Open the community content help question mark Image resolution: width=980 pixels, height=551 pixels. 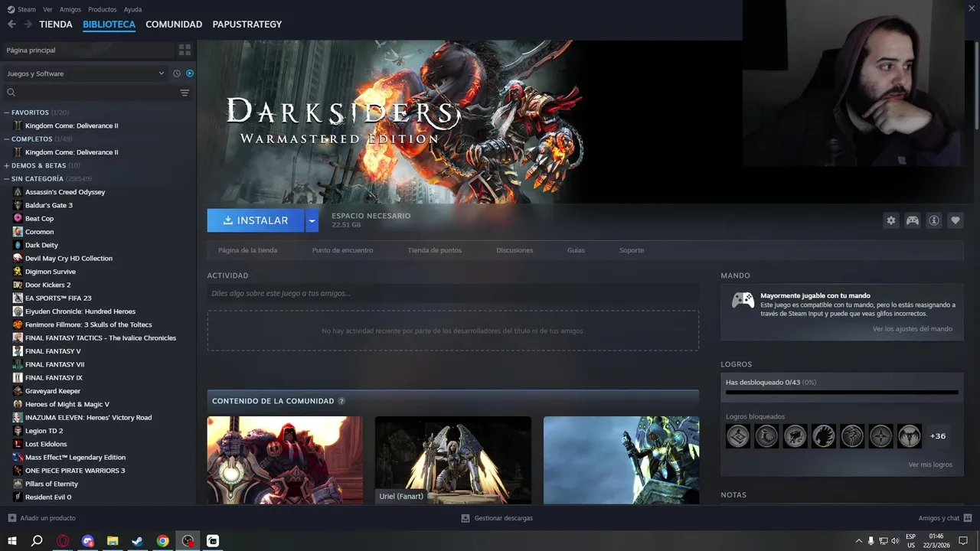coord(341,401)
